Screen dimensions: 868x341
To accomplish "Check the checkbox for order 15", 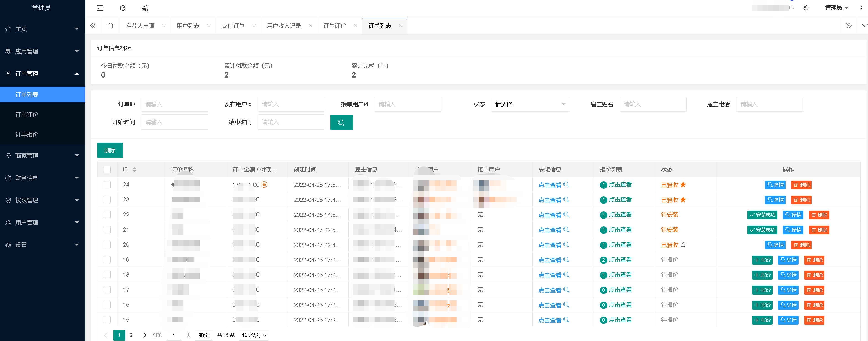I will [107, 320].
